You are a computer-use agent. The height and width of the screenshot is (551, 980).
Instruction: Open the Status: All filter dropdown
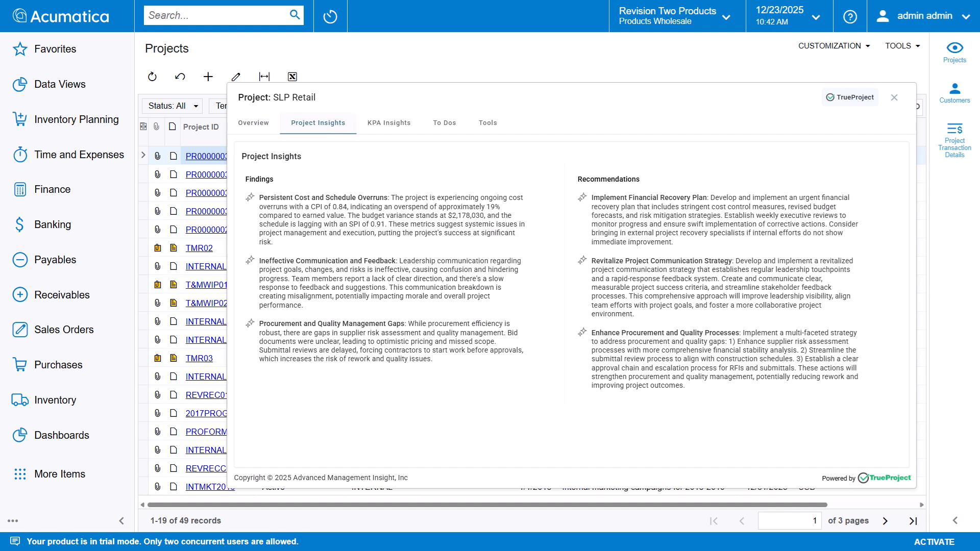(x=172, y=106)
